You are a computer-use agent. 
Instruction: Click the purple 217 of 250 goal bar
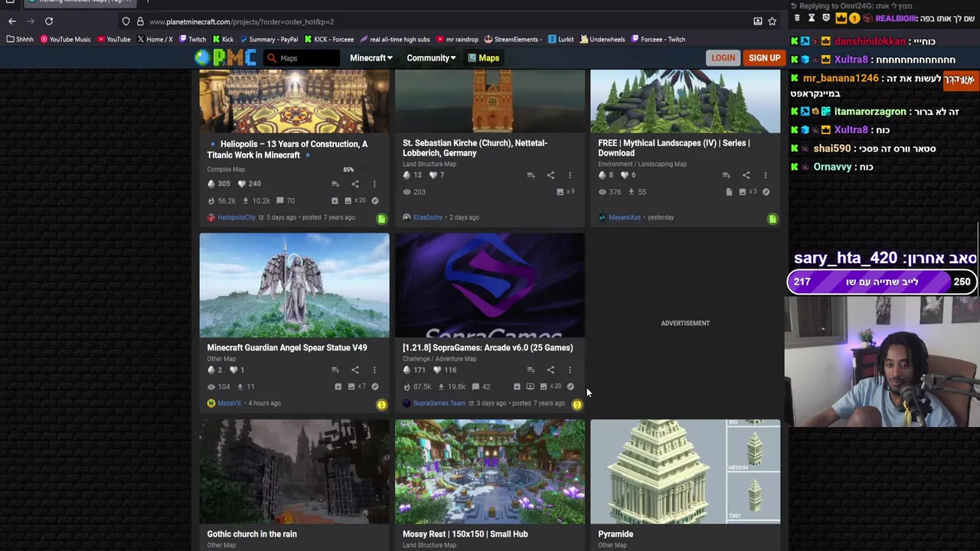click(x=882, y=282)
